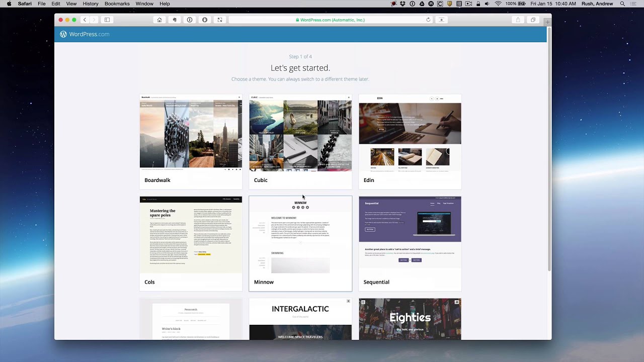Viewport: 644px width, 362px height.
Task: Select the Intergalactic theme thumbnail
Action: click(x=300, y=319)
